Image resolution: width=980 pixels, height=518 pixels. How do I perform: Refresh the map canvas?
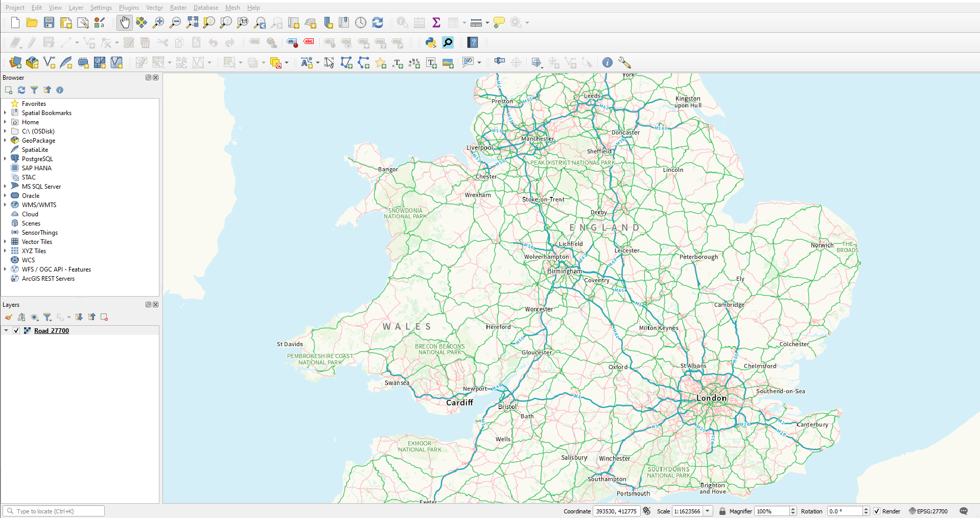[x=378, y=22]
